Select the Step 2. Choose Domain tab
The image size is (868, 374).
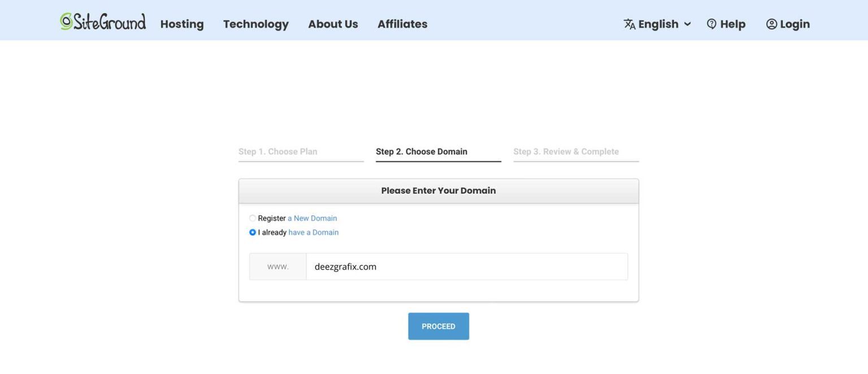pyautogui.click(x=422, y=151)
